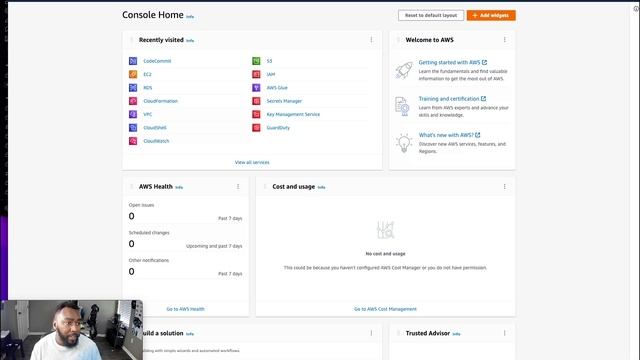Click the Scheduled changes count value
640x360 pixels.
pyautogui.click(x=131, y=244)
